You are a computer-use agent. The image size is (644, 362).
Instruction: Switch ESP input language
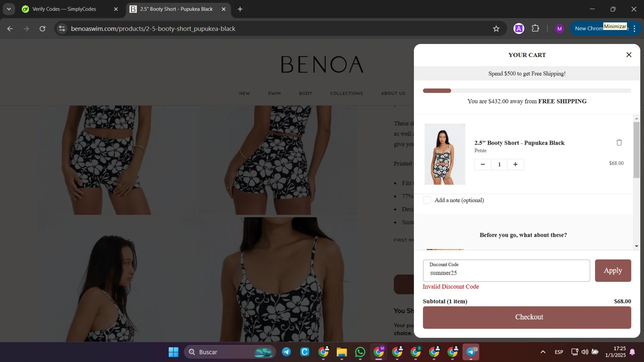pos(559,352)
